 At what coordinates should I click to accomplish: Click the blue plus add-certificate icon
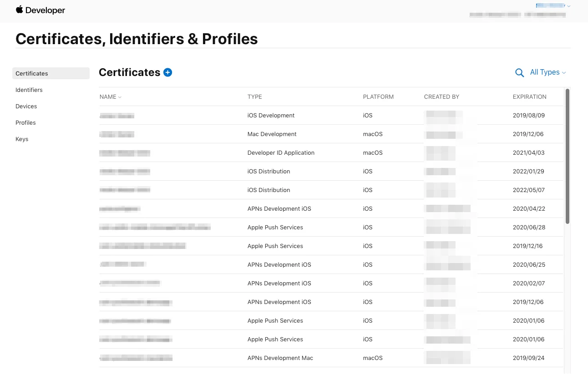pos(167,72)
